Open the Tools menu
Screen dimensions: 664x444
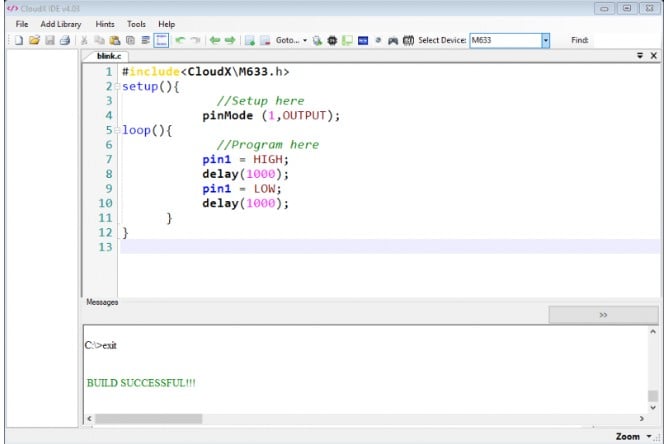pos(136,23)
